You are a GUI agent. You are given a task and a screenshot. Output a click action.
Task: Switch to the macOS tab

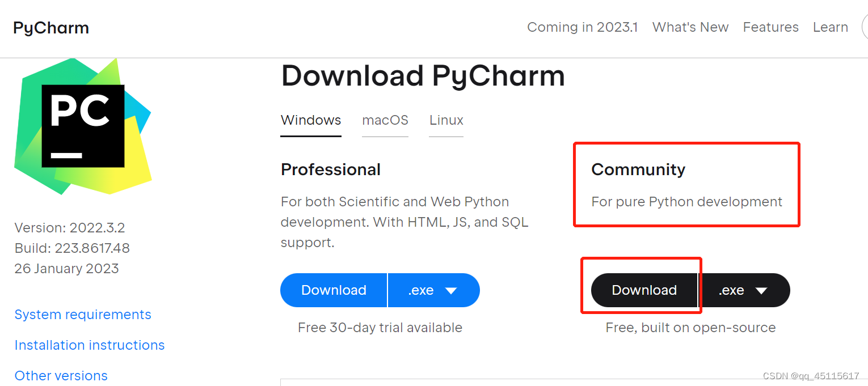[385, 120]
